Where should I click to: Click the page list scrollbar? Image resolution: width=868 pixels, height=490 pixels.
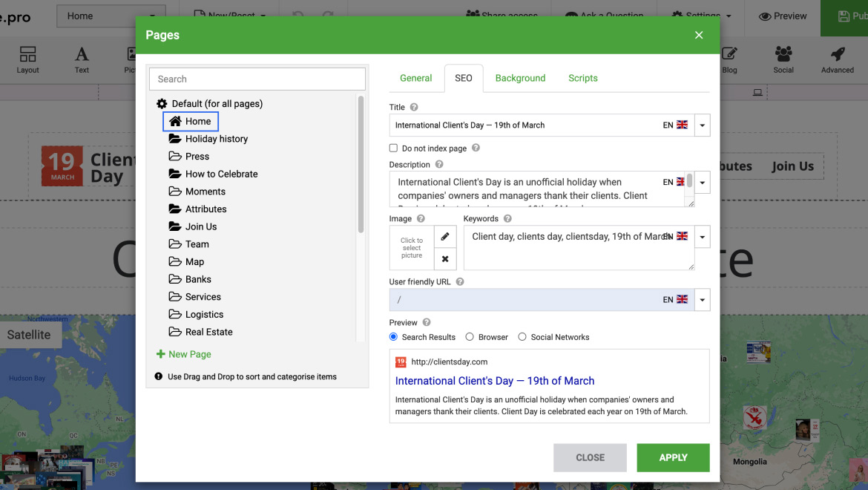tap(361, 163)
